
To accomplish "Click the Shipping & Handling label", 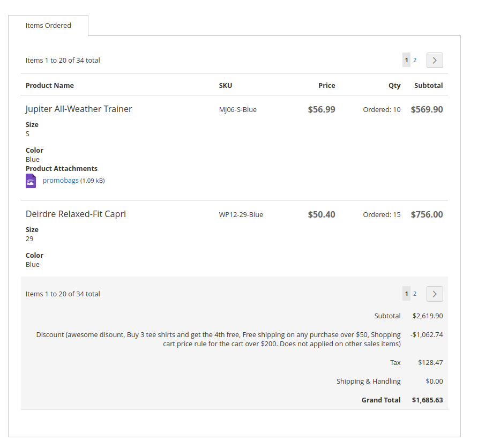I will tap(368, 381).
